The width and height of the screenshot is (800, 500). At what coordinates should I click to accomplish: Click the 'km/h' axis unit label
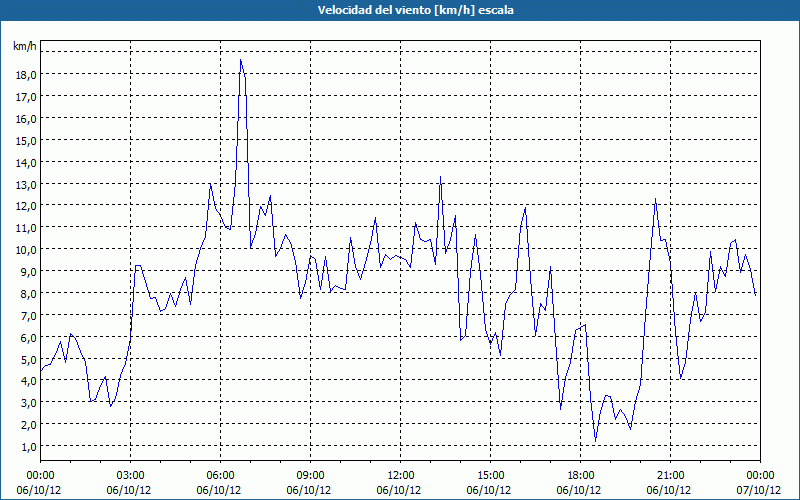click(25, 46)
